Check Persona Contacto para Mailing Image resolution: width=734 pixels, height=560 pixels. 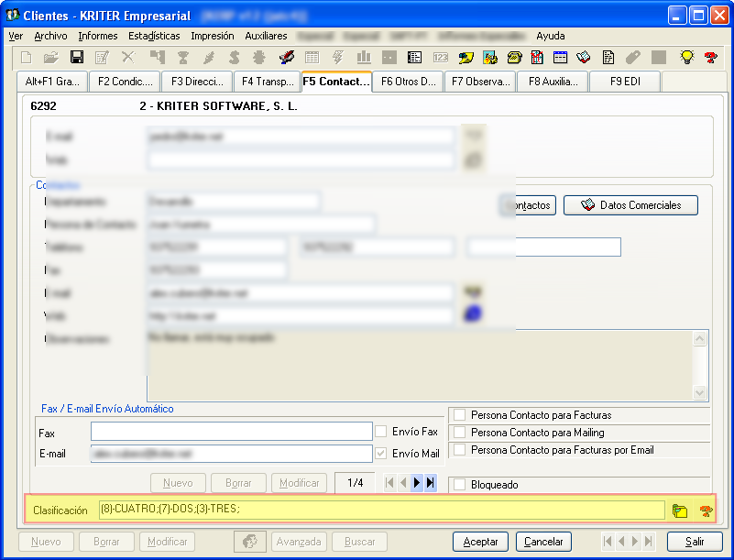(460, 433)
